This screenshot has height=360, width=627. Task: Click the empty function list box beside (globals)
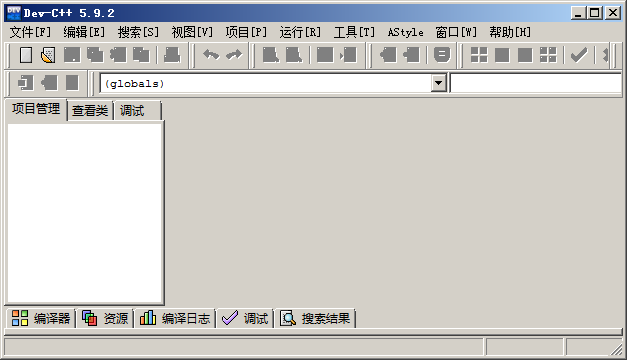coord(536,83)
